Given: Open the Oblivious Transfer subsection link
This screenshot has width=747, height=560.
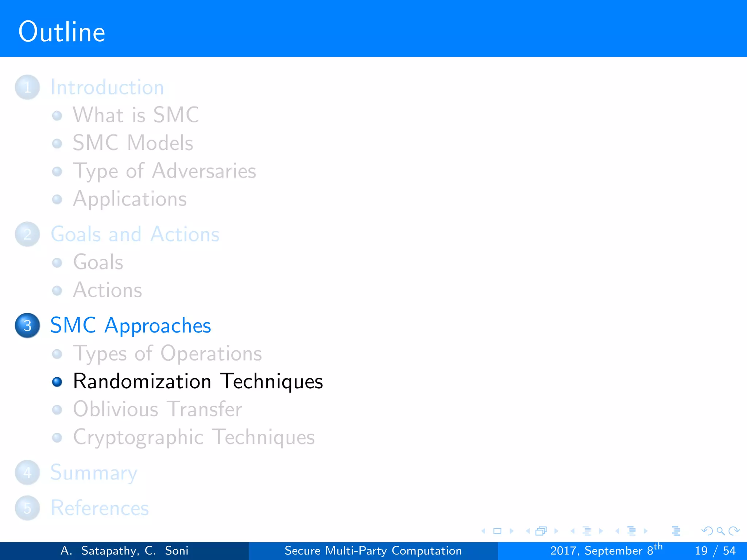Looking at the screenshot, I should click(x=157, y=409).
